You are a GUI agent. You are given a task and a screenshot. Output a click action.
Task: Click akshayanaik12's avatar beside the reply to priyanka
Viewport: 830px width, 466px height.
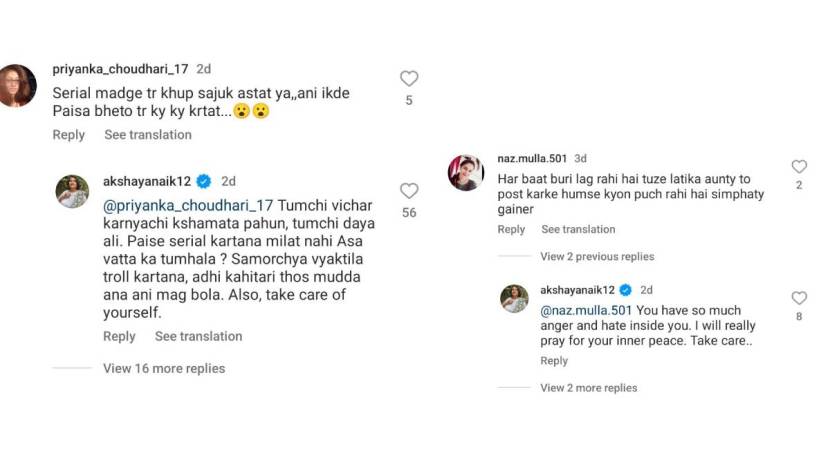71,191
